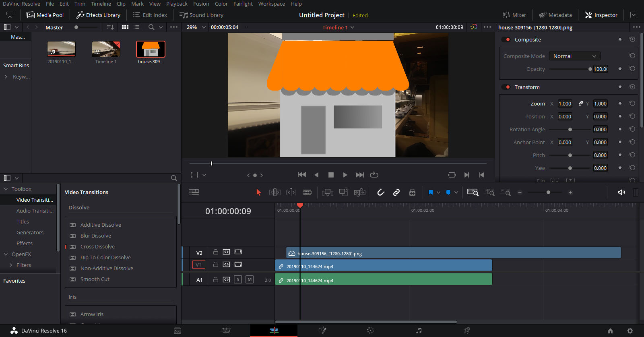Open the Fairlight menu
644x337 pixels.
point(243,4)
